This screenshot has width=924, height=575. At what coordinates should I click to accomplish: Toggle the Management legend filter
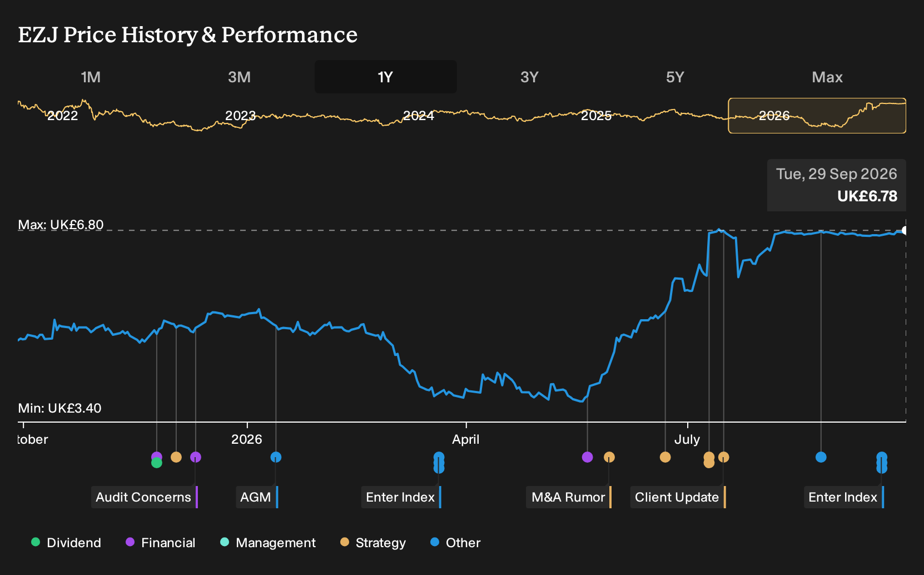[x=268, y=543]
